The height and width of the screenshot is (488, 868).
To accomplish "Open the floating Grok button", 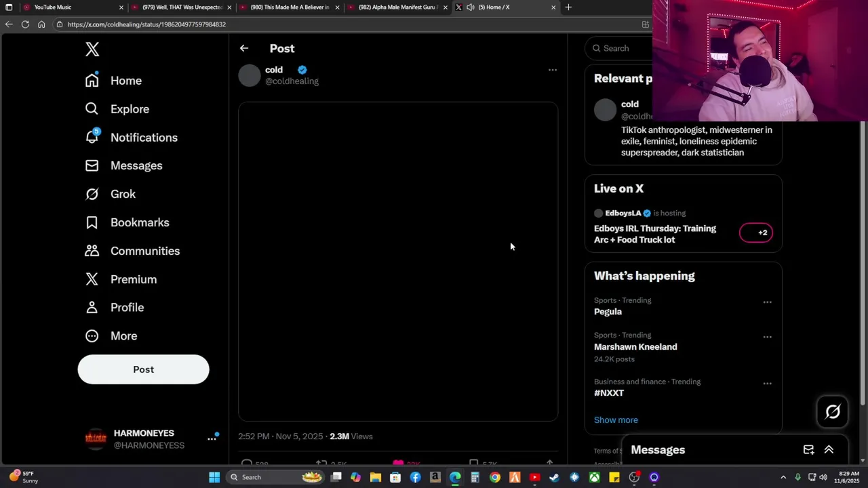I will point(833,411).
